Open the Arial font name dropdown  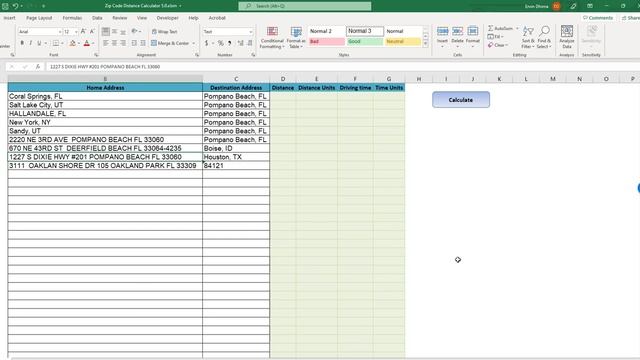(60, 31)
